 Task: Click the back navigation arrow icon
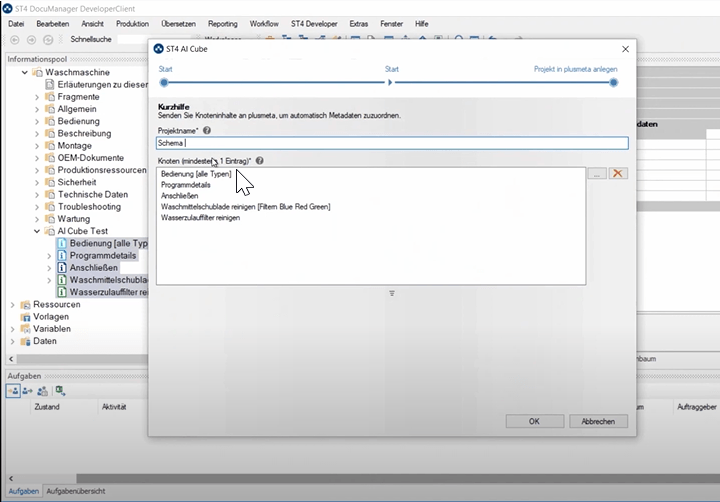pos(15,40)
